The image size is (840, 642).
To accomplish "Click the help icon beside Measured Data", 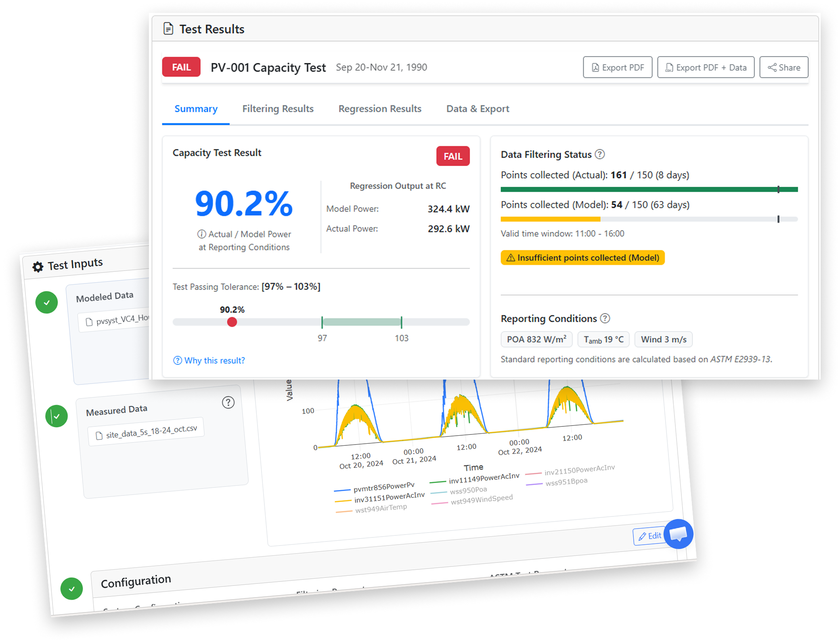I will click(x=228, y=403).
